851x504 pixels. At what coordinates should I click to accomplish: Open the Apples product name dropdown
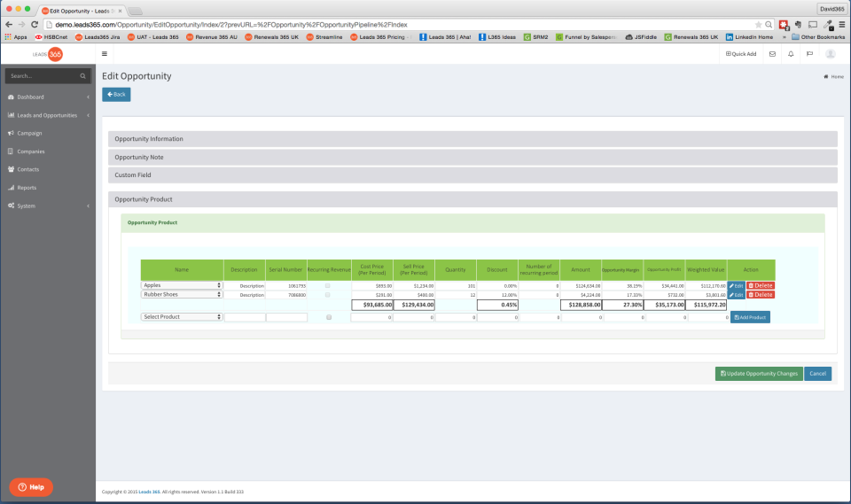(x=182, y=285)
